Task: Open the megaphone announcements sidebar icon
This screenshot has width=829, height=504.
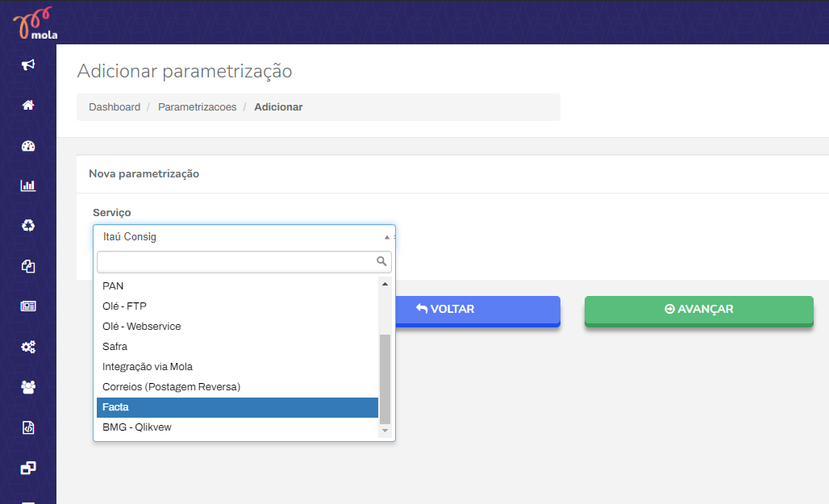Action: tap(28, 65)
